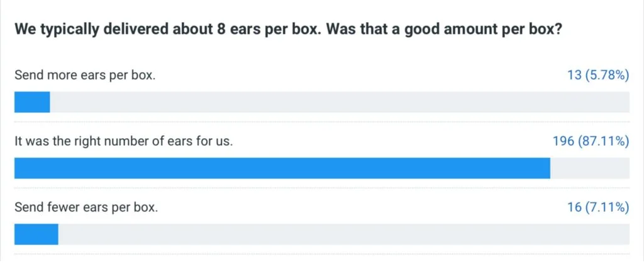
Task: Open the 13 (5.78%) response count link
Action: pyautogui.click(x=599, y=75)
